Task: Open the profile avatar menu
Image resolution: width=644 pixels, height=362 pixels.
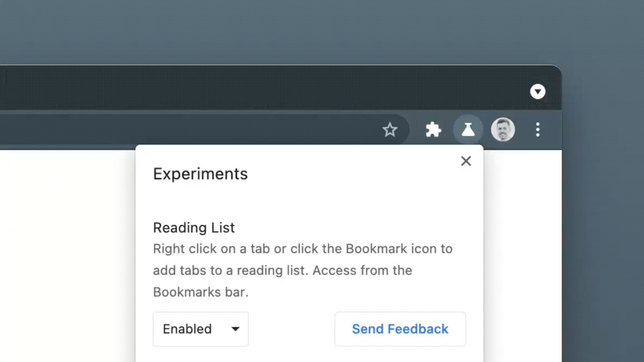Action: pyautogui.click(x=503, y=130)
